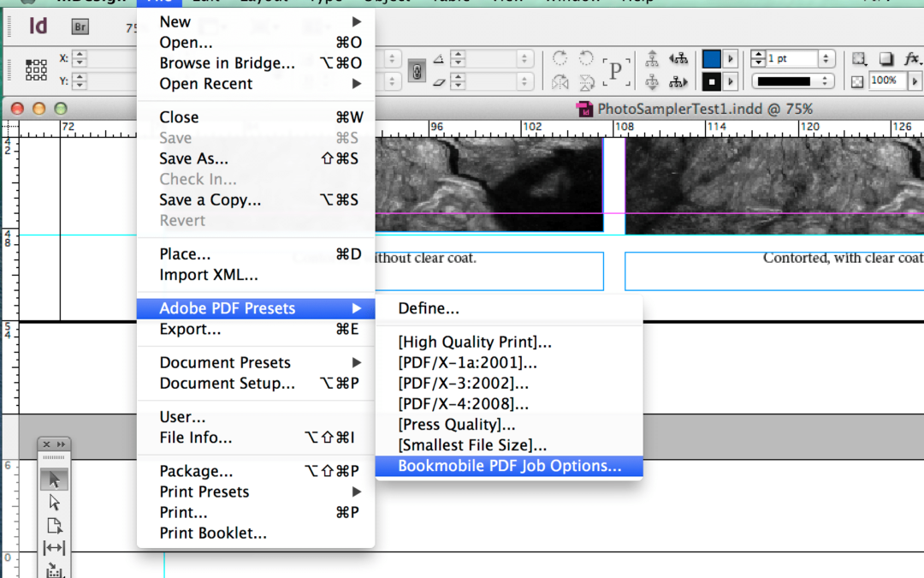Select [PDF/X-1a:2001]... preset
Viewport: 924px width, 578px height.
(509, 363)
